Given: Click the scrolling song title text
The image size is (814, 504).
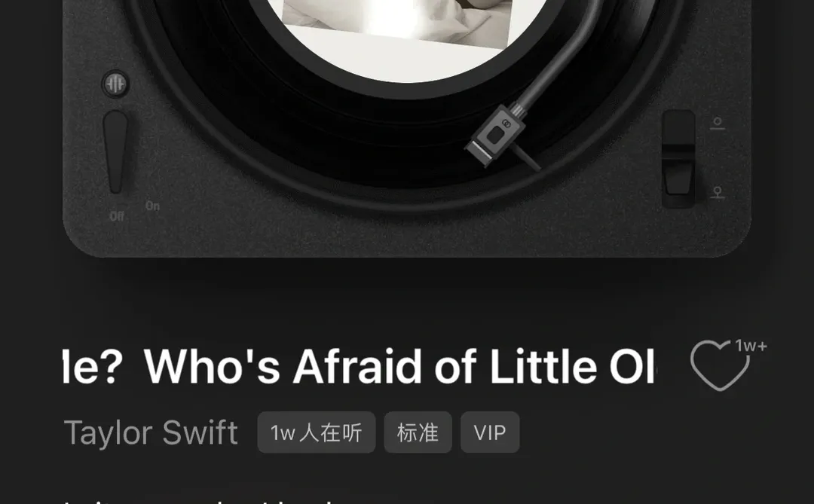Looking at the screenshot, I should click(360, 366).
